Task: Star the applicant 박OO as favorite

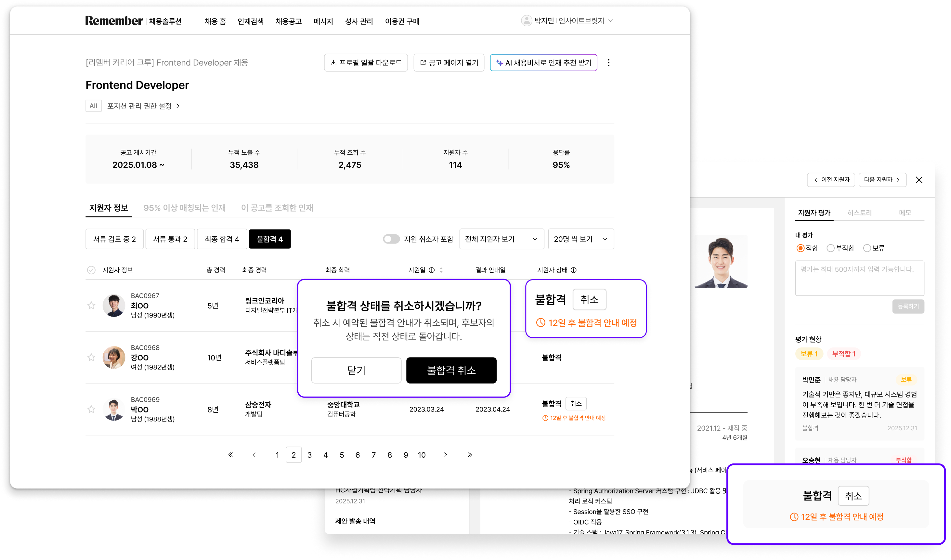Action: (91, 409)
